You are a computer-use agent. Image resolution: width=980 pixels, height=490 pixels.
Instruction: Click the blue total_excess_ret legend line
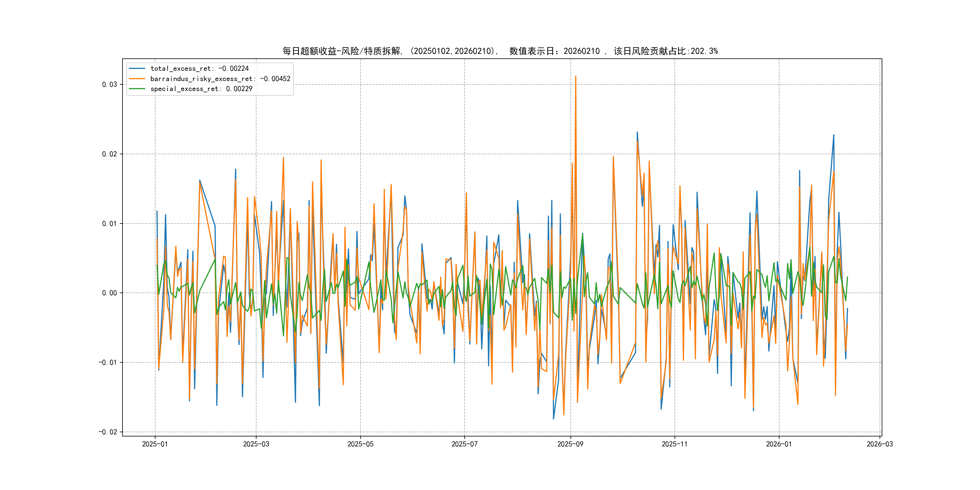click(137, 68)
